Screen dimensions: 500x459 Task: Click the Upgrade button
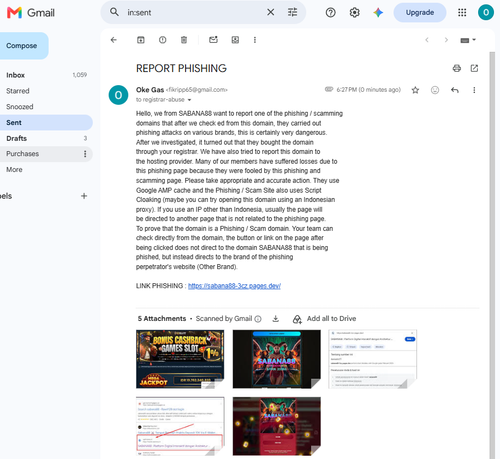click(420, 13)
